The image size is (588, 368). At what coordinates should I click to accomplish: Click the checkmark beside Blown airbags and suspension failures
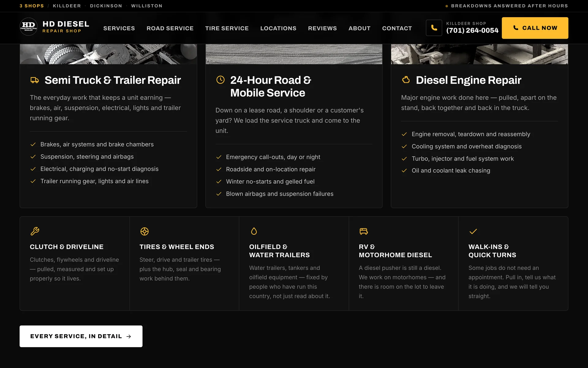pos(219,194)
